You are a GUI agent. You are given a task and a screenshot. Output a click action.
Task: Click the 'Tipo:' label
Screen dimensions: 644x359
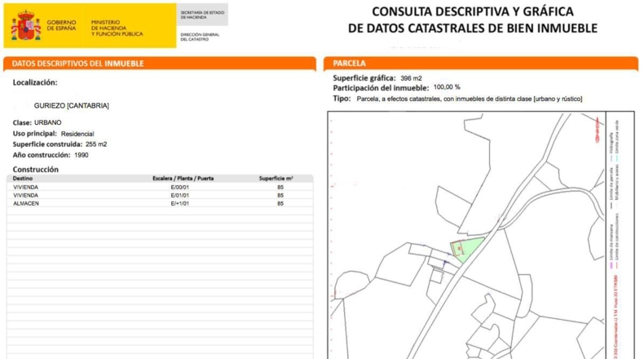(x=342, y=99)
